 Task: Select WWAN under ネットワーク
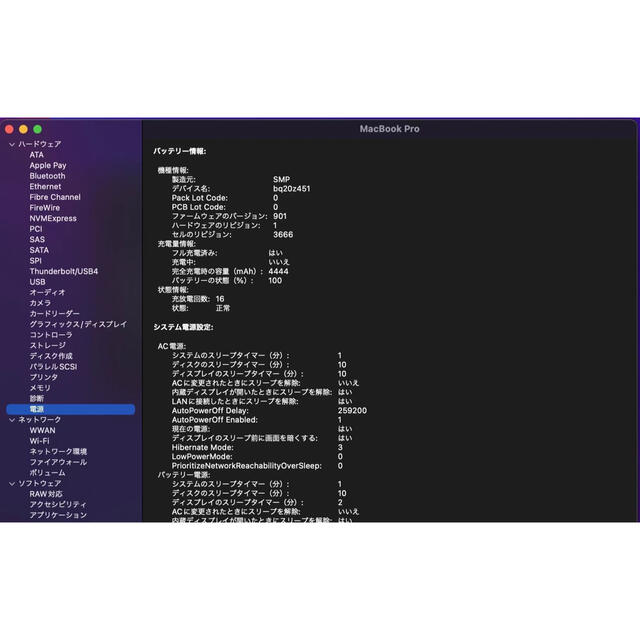[42, 431]
